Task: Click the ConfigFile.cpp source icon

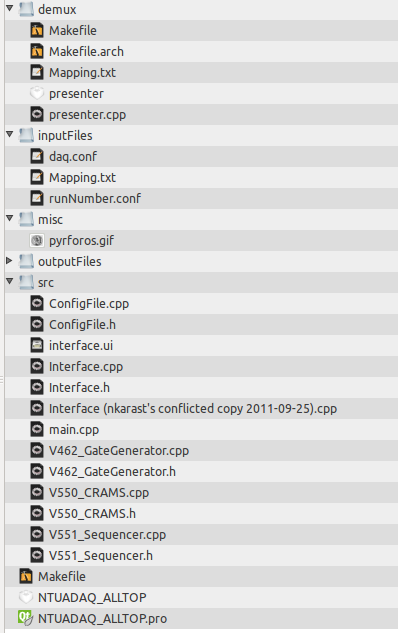Action: point(37,303)
